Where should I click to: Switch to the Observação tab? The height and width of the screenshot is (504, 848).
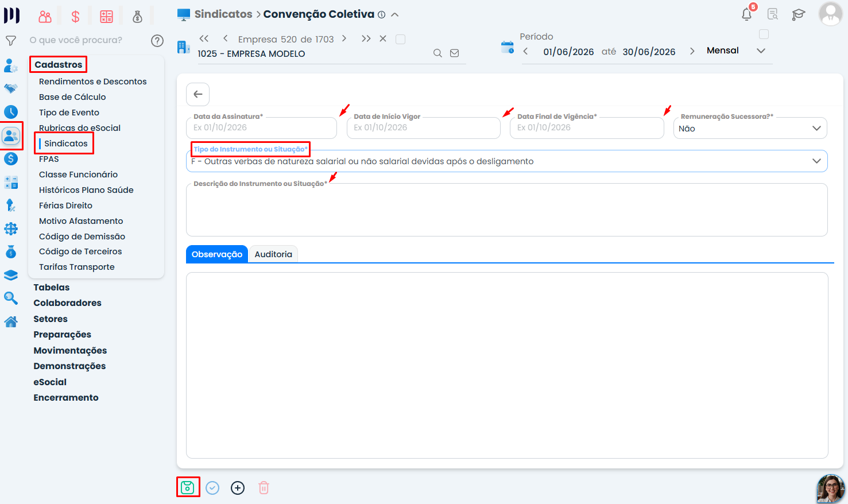coord(217,254)
